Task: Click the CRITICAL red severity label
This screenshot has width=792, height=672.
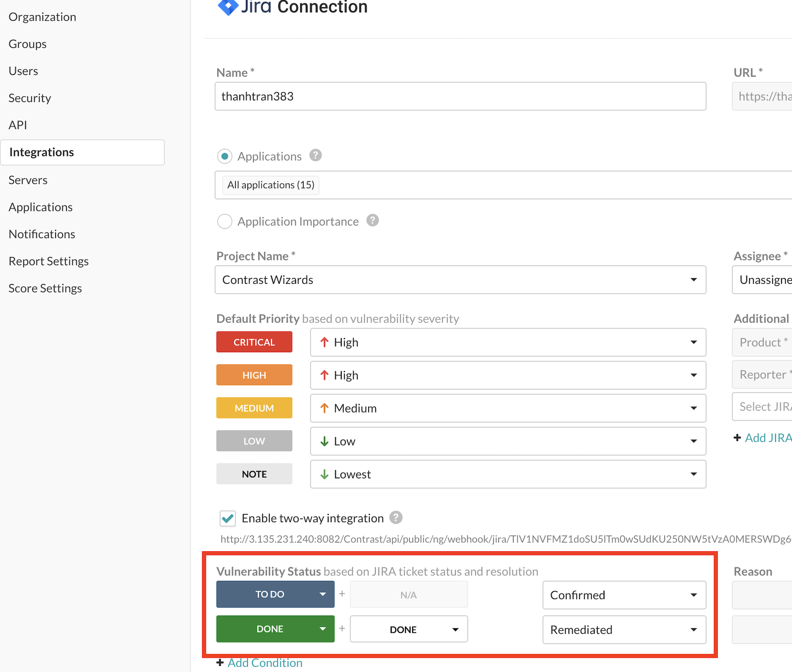Action: (x=254, y=342)
